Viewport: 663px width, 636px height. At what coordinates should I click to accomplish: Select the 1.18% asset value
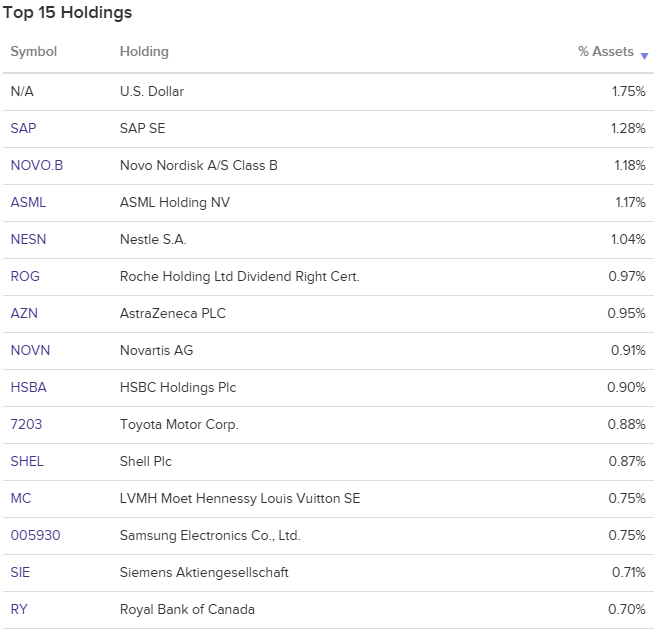(x=630, y=165)
